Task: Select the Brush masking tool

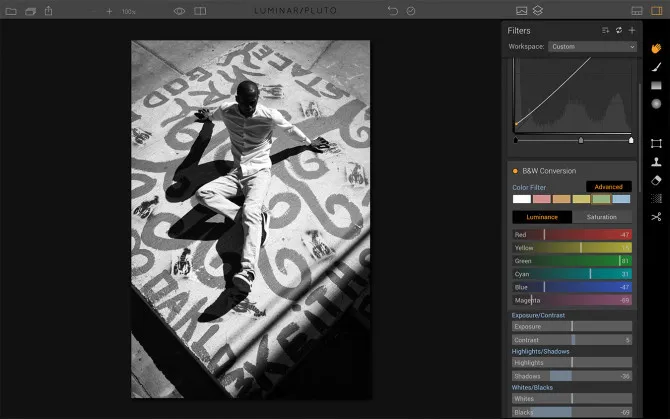Action: (656, 67)
